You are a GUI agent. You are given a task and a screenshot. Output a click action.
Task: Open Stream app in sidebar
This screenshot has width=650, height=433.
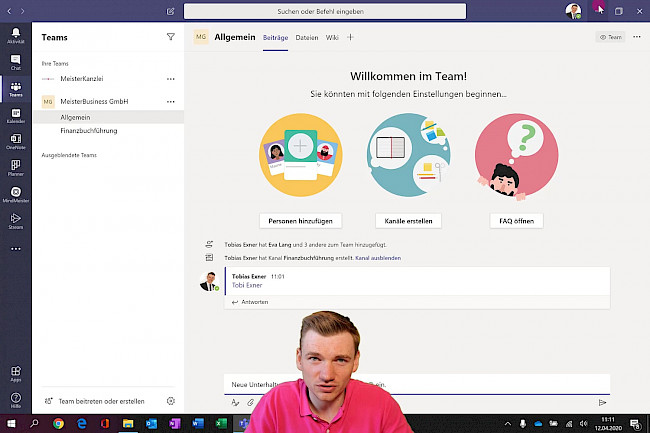click(x=15, y=221)
